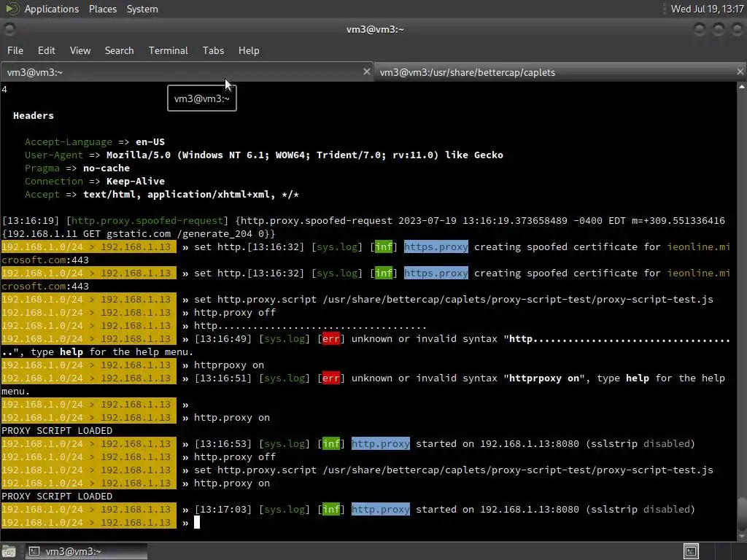Click the https.proxy tag in first certificate line
747x560 pixels.
click(x=436, y=246)
